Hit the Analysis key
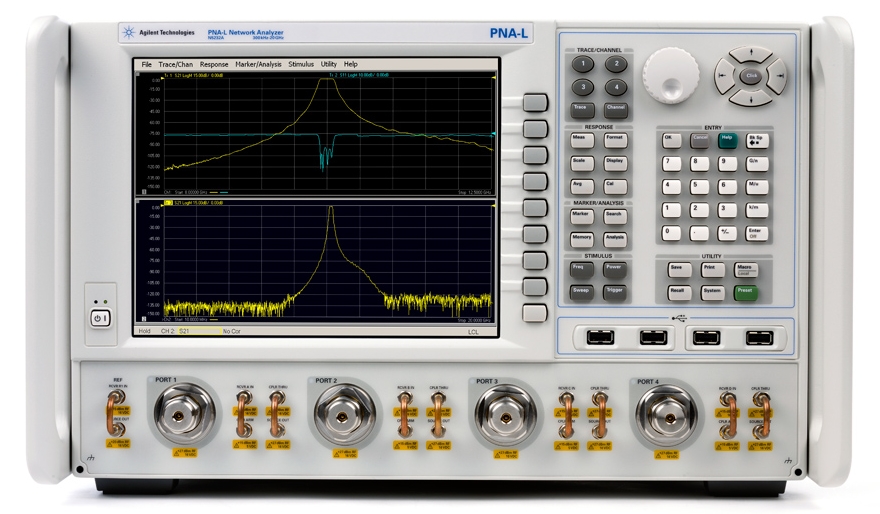The image size is (880, 514). point(615,240)
